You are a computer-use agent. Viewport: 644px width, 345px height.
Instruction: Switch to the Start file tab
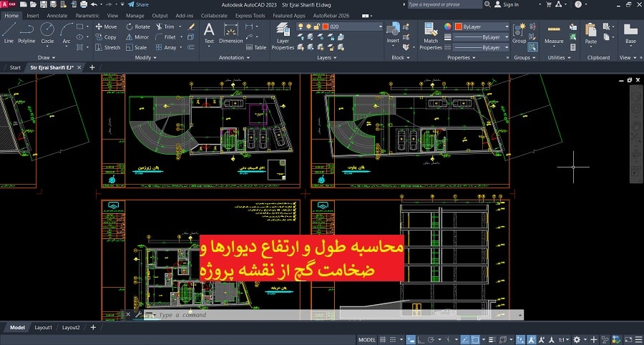[15, 67]
